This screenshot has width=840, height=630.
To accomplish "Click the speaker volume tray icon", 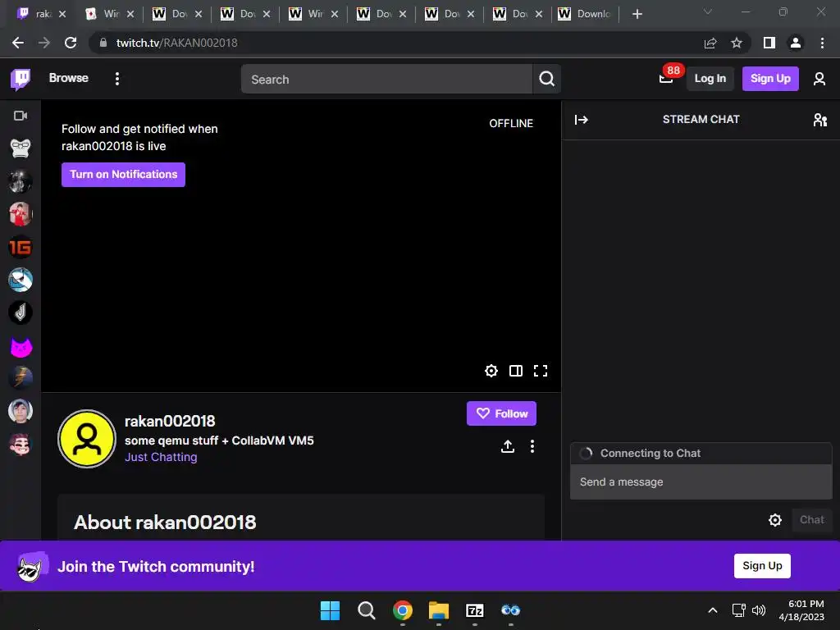I will point(759,610).
